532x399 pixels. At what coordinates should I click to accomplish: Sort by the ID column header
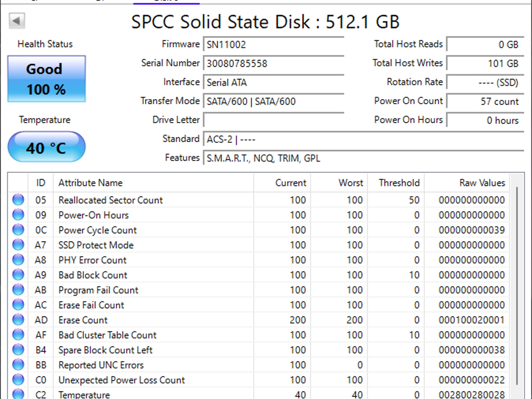pos(41,183)
